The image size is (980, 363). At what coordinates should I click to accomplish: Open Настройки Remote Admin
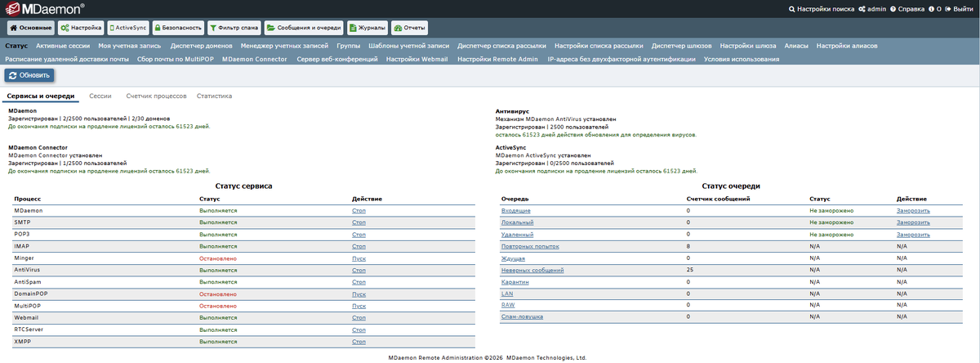(497, 59)
